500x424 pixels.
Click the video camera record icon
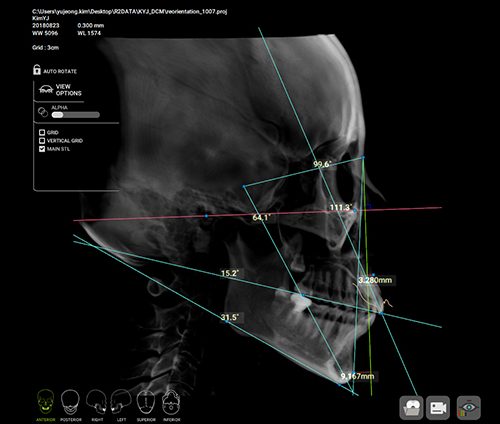(438, 408)
